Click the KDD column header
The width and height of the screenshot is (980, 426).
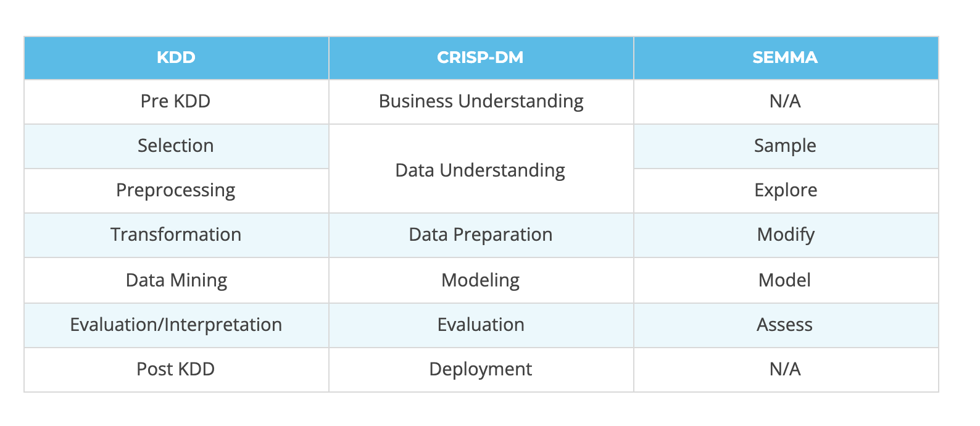[176, 57]
